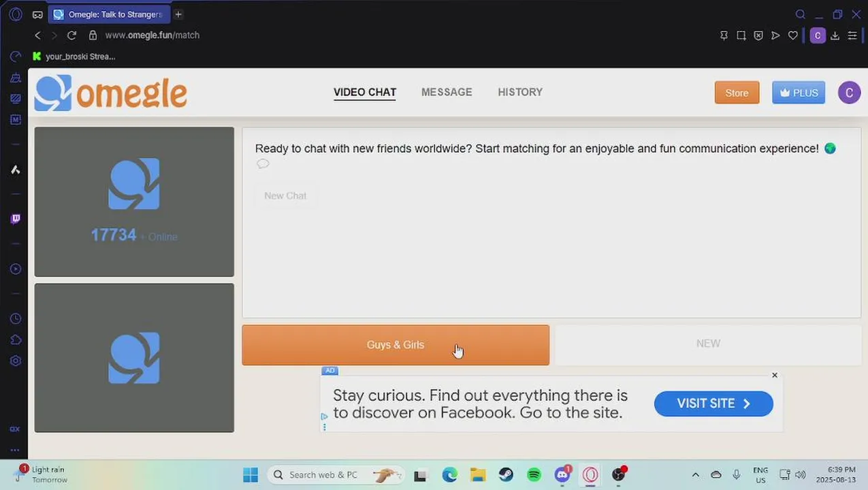Click the taskbar Search web & PC box
The height and width of the screenshot is (490, 868).
pos(336,474)
